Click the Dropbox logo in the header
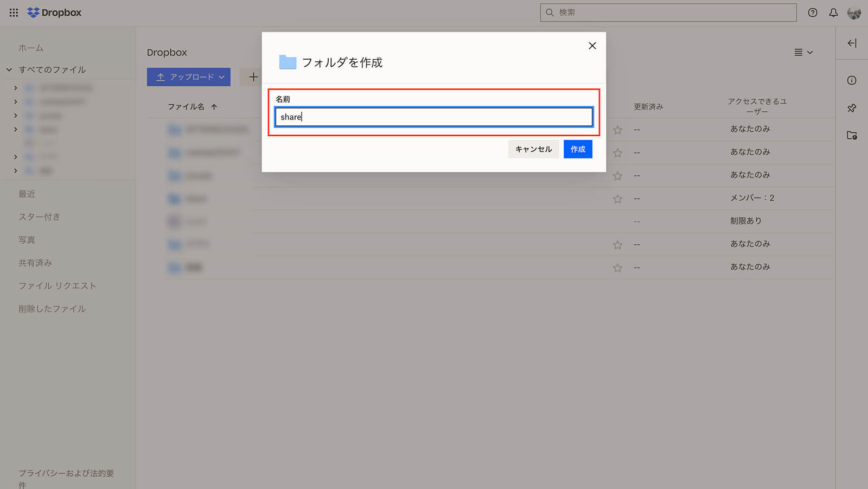 click(x=54, y=12)
